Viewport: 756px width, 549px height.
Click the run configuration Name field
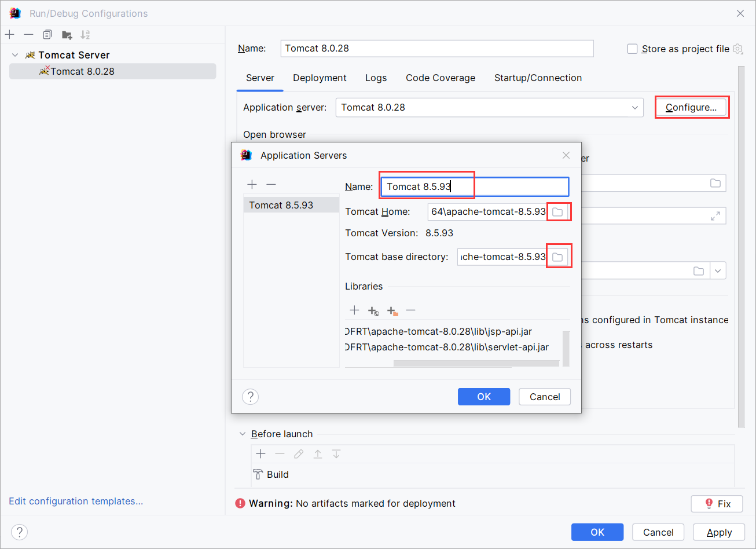pos(437,48)
